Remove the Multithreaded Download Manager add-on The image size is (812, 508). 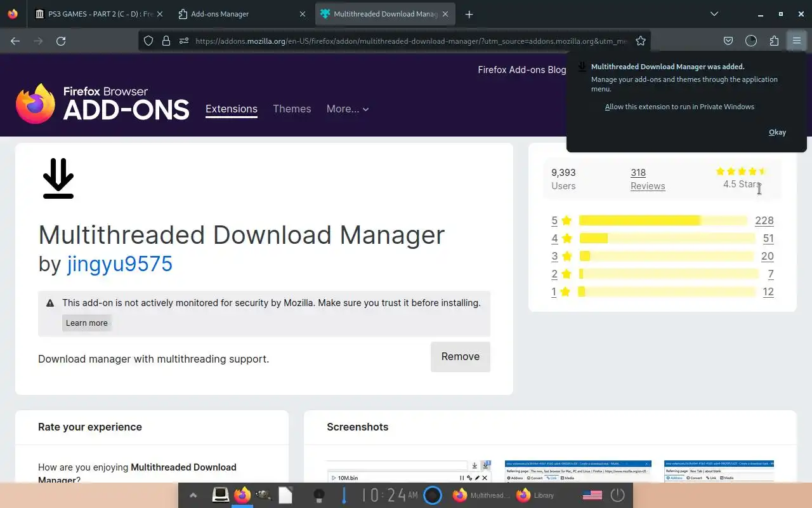[x=461, y=357]
